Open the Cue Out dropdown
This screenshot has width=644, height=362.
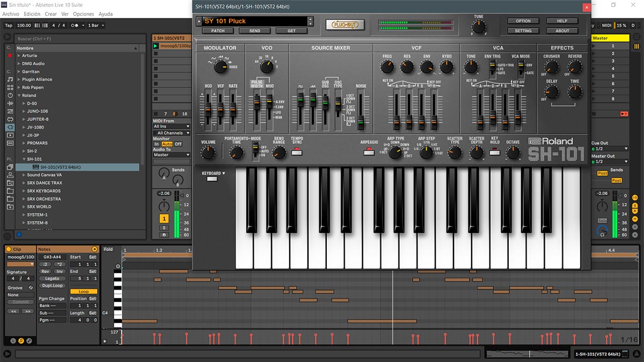coord(610,149)
